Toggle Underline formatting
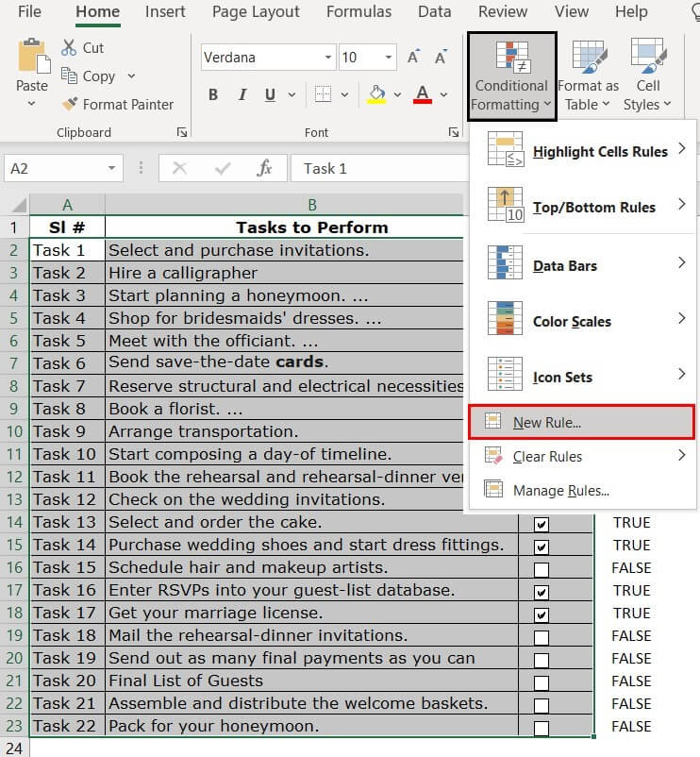This screenshot has height=757, width=700. click(x=270, y=94)
